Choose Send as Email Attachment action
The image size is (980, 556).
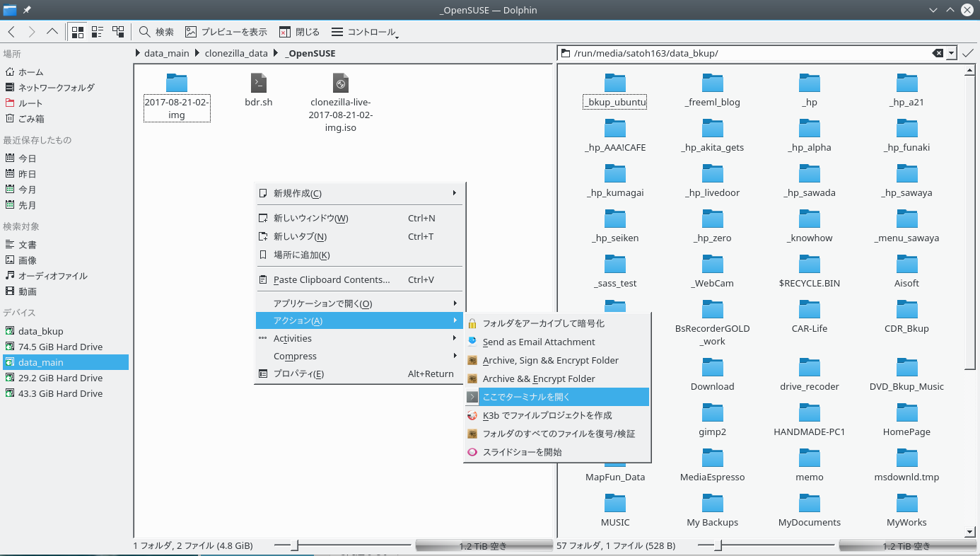point(556,342)
